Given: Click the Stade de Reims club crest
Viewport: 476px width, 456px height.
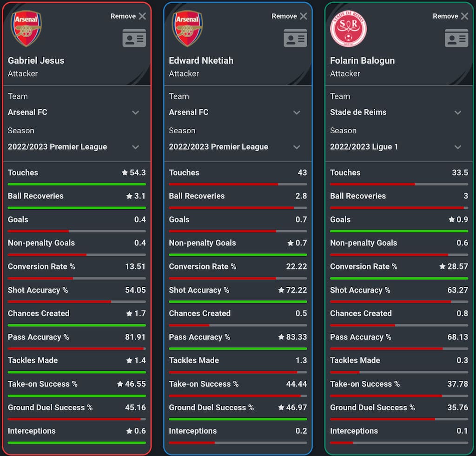Looking at the screenshot, I should point(348,29).
